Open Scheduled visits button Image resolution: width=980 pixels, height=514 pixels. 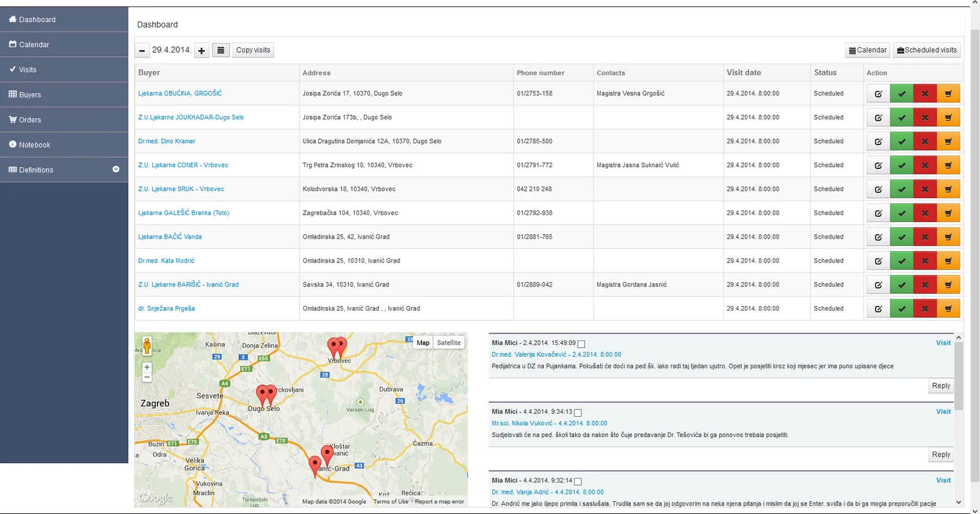(x=927, y=50)
